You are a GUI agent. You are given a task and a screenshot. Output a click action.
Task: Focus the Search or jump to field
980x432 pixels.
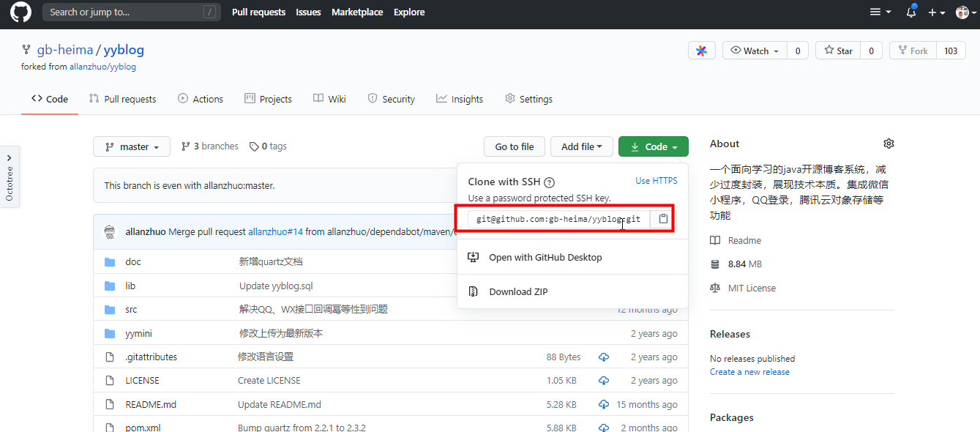131,12
